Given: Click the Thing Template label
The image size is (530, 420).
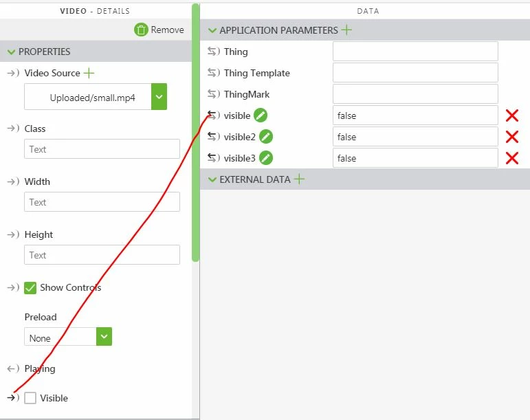Looking at the screenshot, I should point(257,73).
